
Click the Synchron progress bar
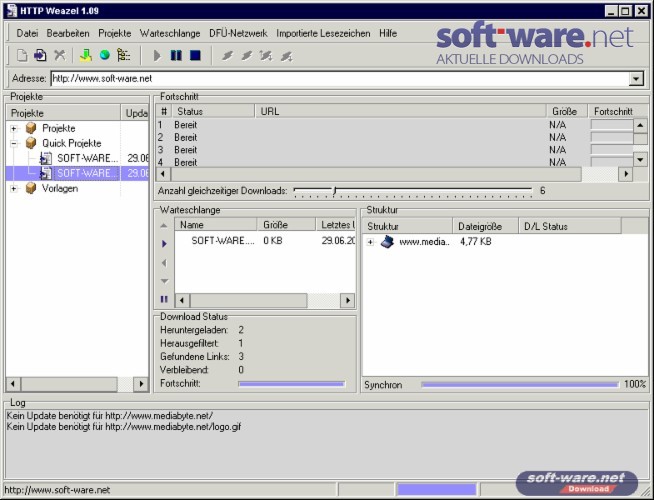[519, 384]
